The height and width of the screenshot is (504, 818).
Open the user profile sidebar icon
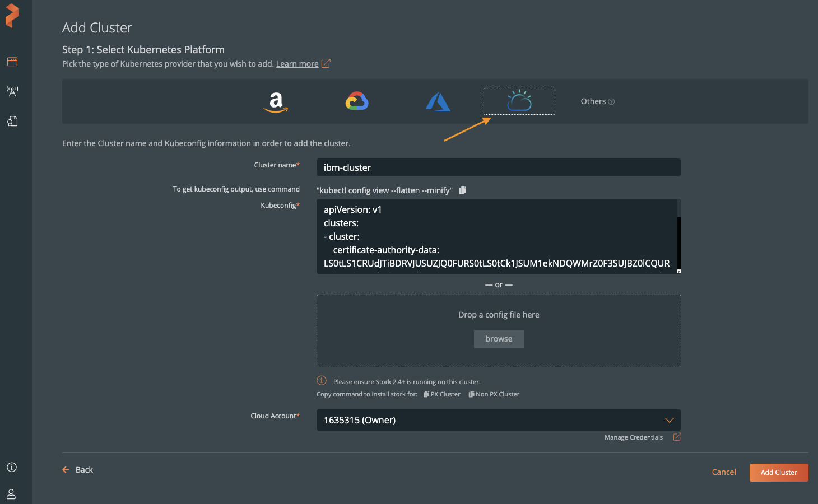tap(11, 494)
